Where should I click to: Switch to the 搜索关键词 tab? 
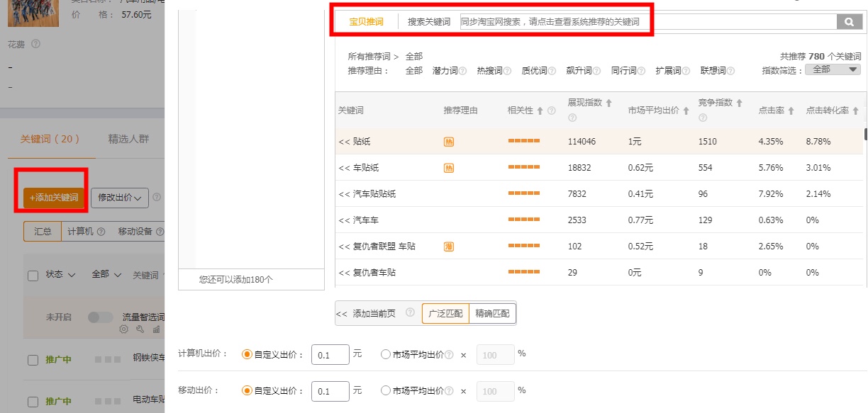[x=428, y=21]
